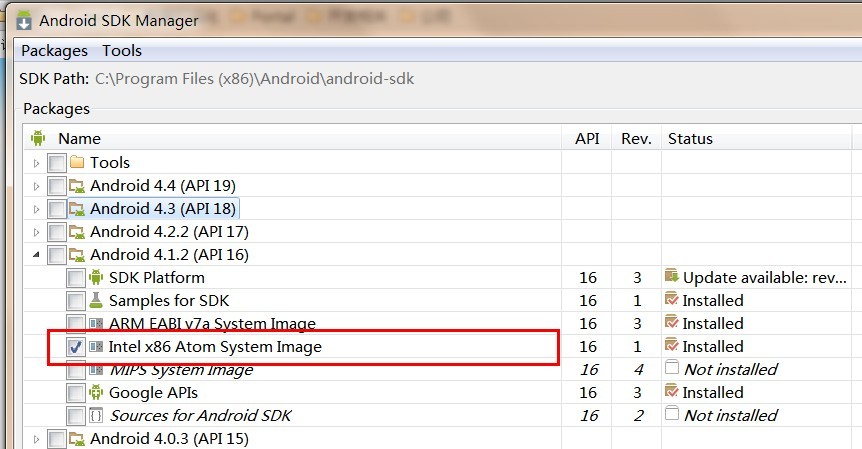The width and height of the screenshot is (862, 449).
Task: Check the Samples for SDK checkbox
Action: coord(75,301)
